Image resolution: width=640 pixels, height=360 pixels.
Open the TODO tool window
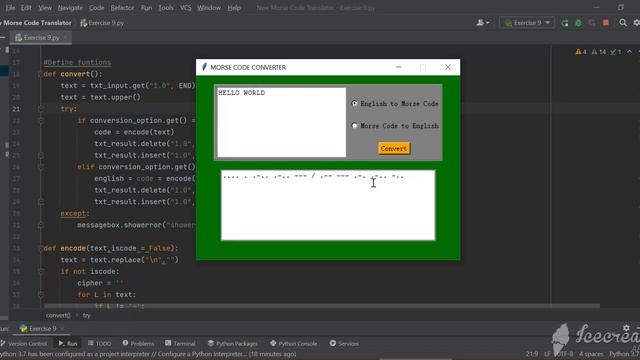(x=99, y=343)
